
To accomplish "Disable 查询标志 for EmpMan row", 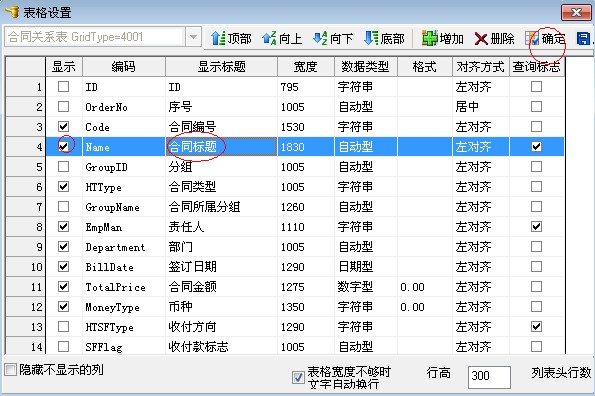I will click(x=536, y=226).
